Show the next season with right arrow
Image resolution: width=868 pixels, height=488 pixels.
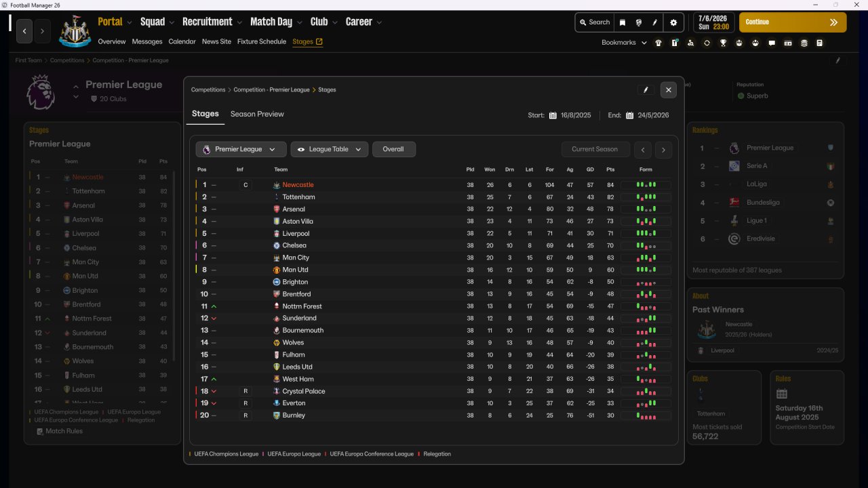[x=664, y=150]
